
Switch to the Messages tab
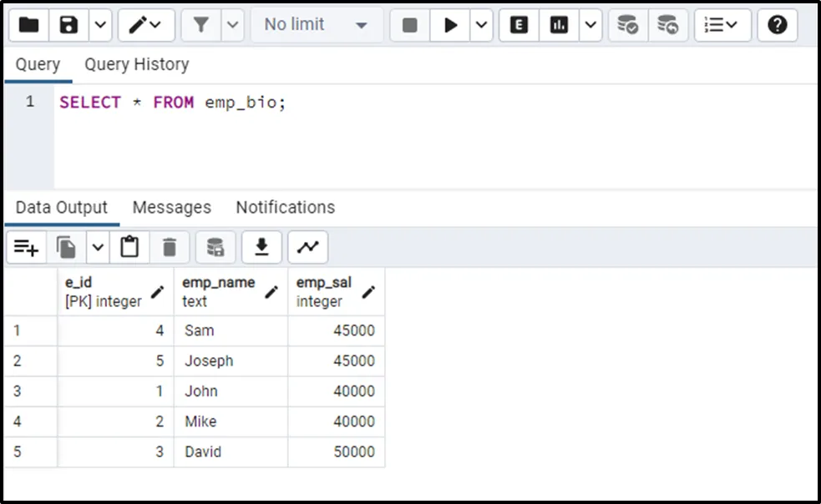click(171, 207)
